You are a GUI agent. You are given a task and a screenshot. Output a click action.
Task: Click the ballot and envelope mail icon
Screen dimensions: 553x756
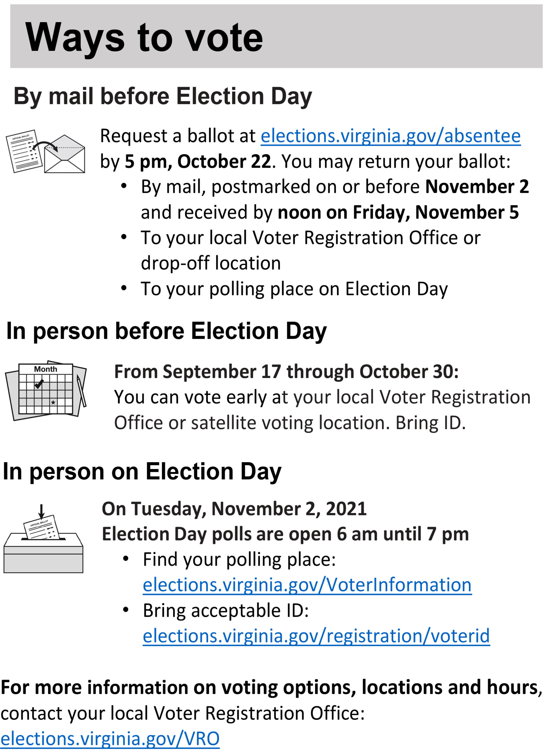(45, 151)
